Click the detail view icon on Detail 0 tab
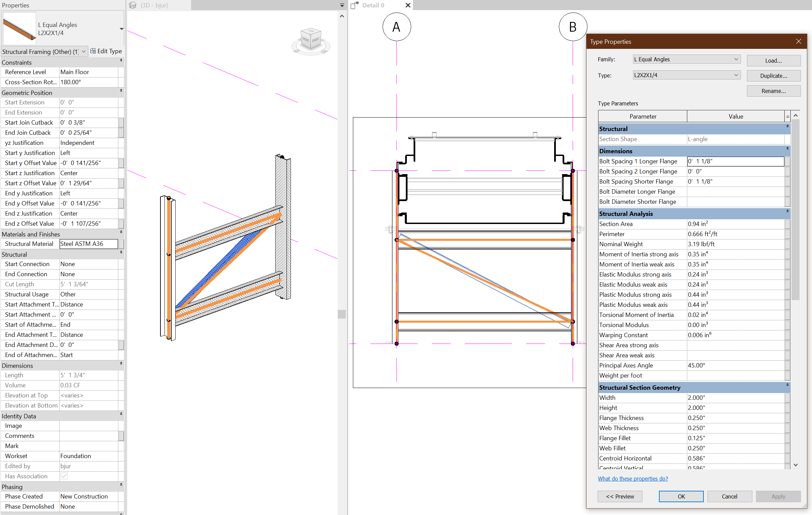The width and height of the screenshot is (812, 515). coord(355,5)
